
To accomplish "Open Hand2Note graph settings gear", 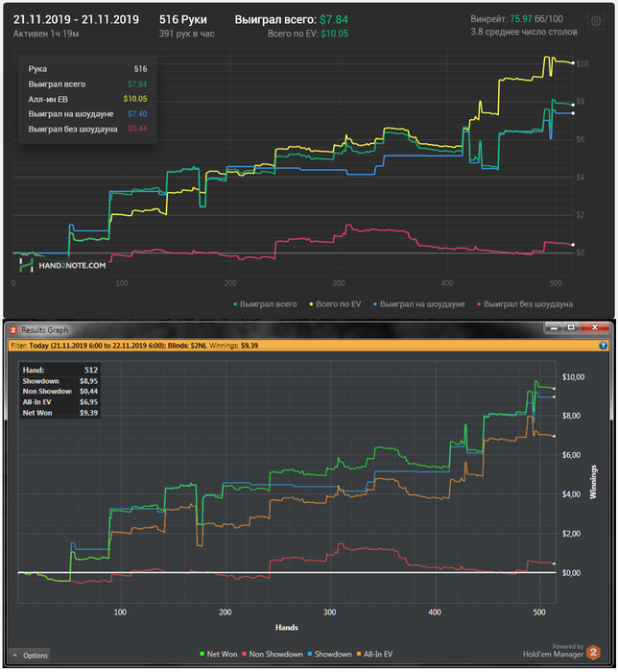I will (x=596, y=20).
